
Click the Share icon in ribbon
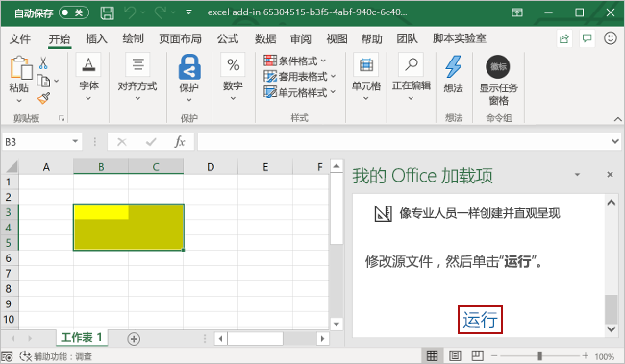[564, 38]
